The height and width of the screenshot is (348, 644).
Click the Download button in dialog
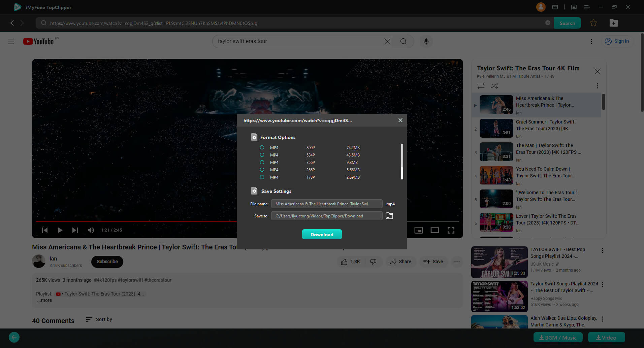click(322, 235)
